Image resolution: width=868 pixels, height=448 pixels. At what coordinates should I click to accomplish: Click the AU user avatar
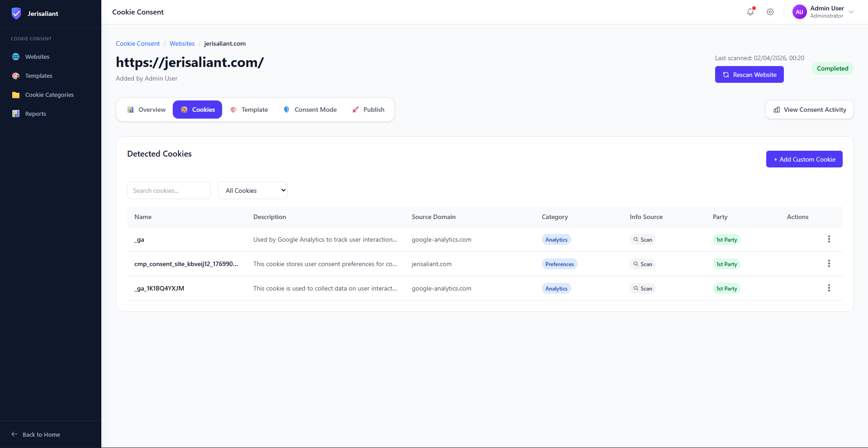(799, 12)
